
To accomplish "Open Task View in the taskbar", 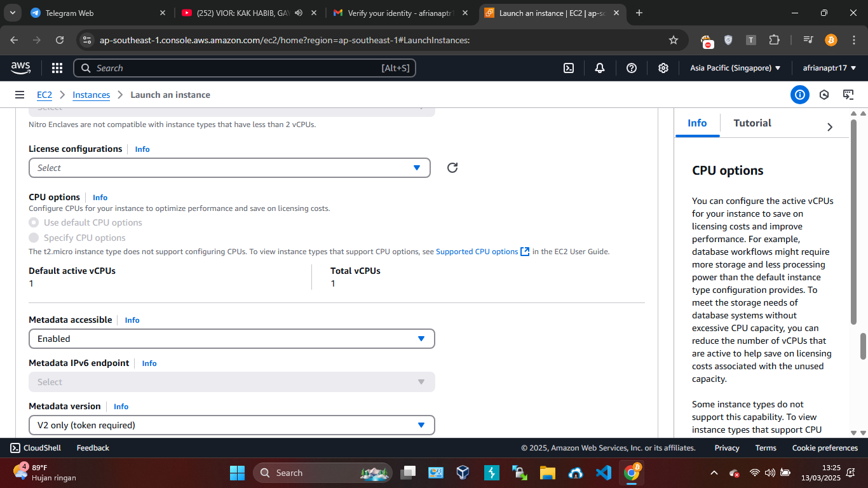I will (x=407, y=473).
